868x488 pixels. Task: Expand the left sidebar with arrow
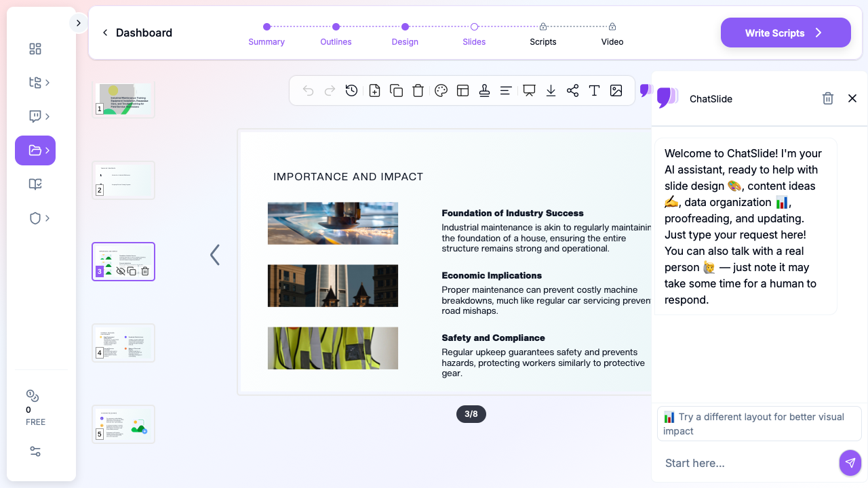point(78,23)
